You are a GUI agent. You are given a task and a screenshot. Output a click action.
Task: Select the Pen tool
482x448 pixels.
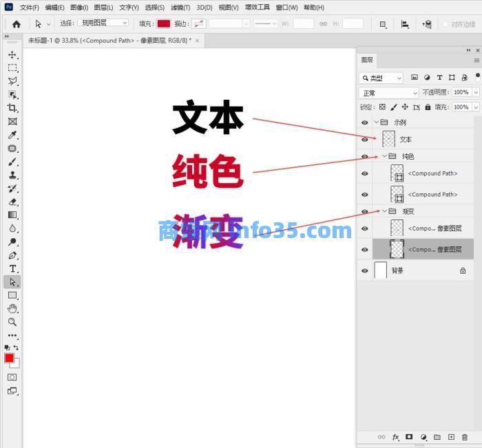pos(12,255)
